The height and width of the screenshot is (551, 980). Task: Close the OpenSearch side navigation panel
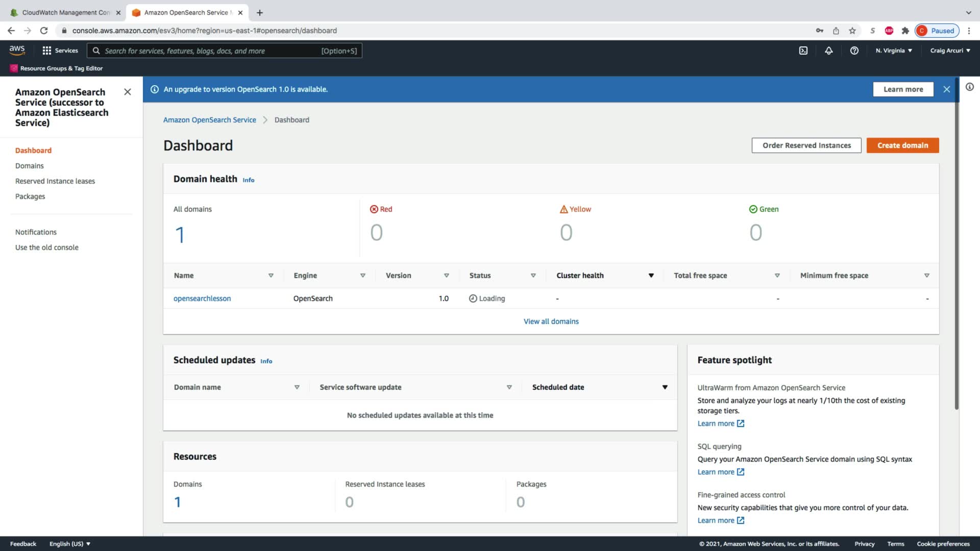[128, 92]
